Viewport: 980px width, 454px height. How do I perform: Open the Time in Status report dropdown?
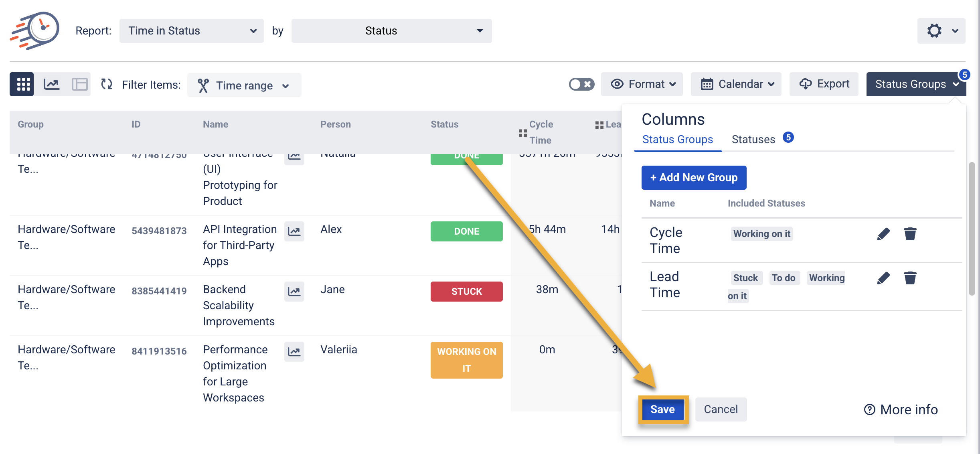[x=191, y=31]
